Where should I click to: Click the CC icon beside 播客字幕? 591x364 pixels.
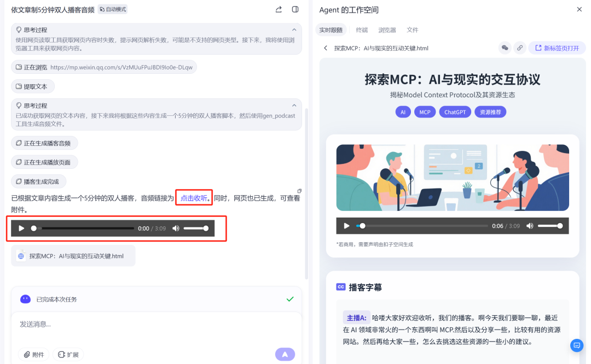(341, 287)
